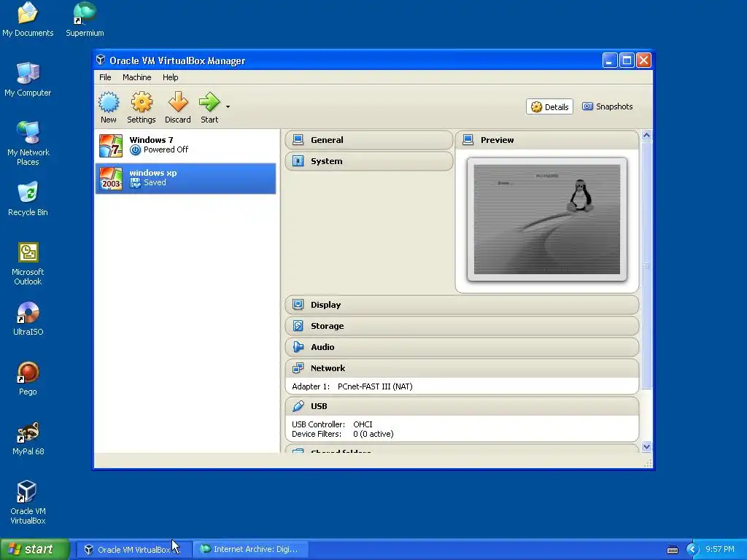Open the Machine menu

pos(136,77)
